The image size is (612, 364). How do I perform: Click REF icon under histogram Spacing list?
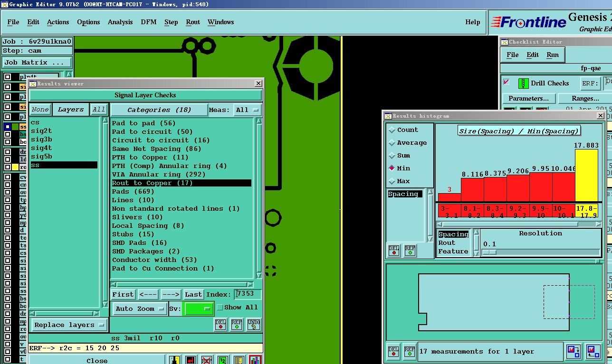click(410, 251)
